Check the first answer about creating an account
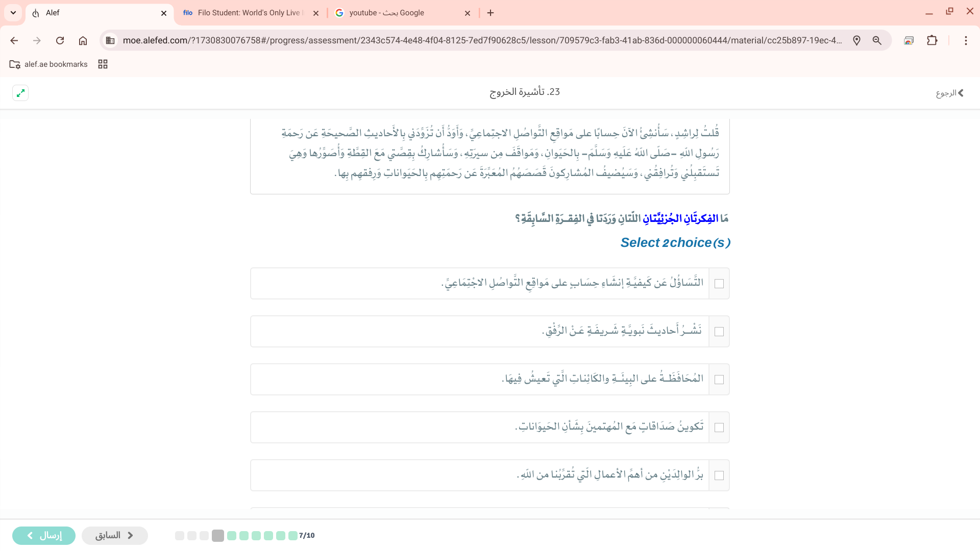980x551 pixels. click(x=719, y=284)
